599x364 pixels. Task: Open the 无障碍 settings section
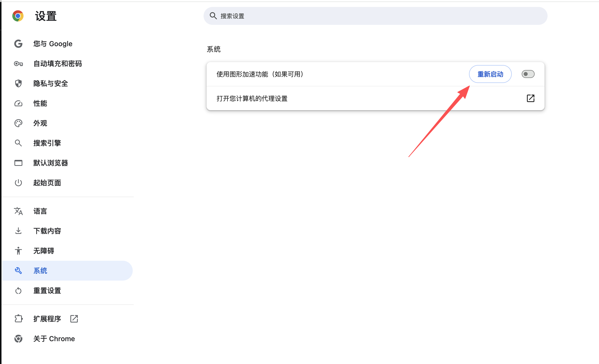(x=44, y=251)
